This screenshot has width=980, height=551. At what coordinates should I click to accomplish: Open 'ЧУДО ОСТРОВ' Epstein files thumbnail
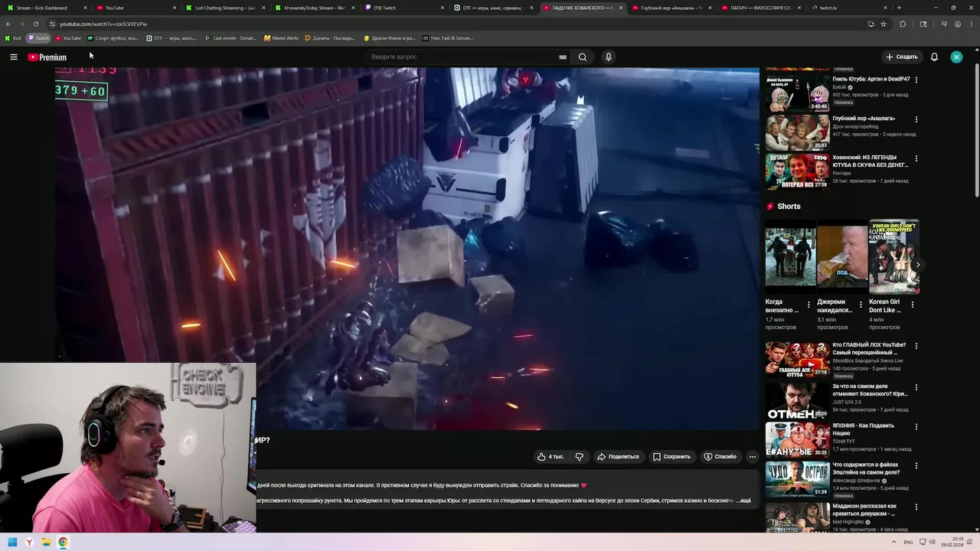(x=797, y=479)
